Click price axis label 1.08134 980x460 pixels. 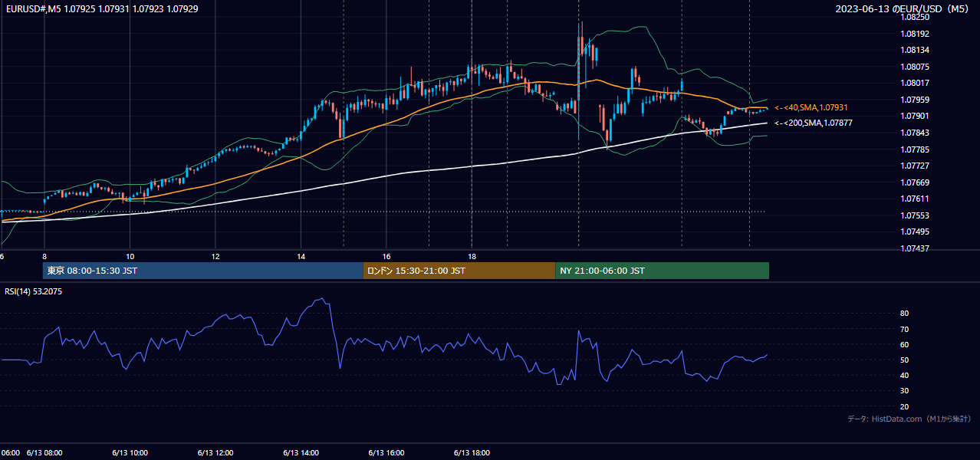pyautogui.click(x=915, y=50)
